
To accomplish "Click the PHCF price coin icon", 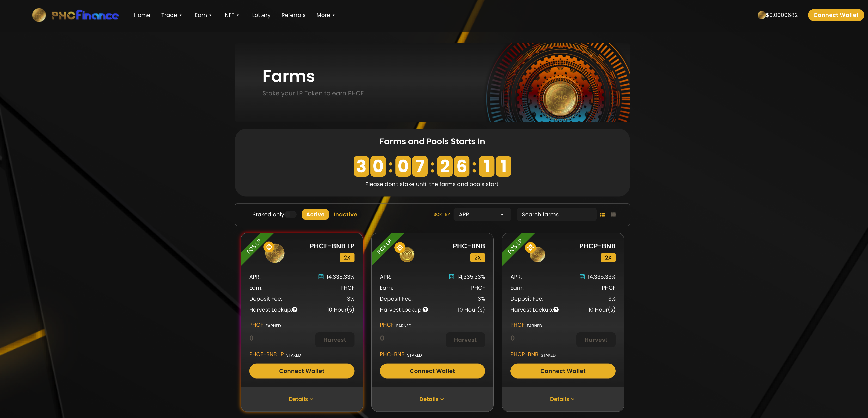I will pyautogui.click(x=761, y=15).
